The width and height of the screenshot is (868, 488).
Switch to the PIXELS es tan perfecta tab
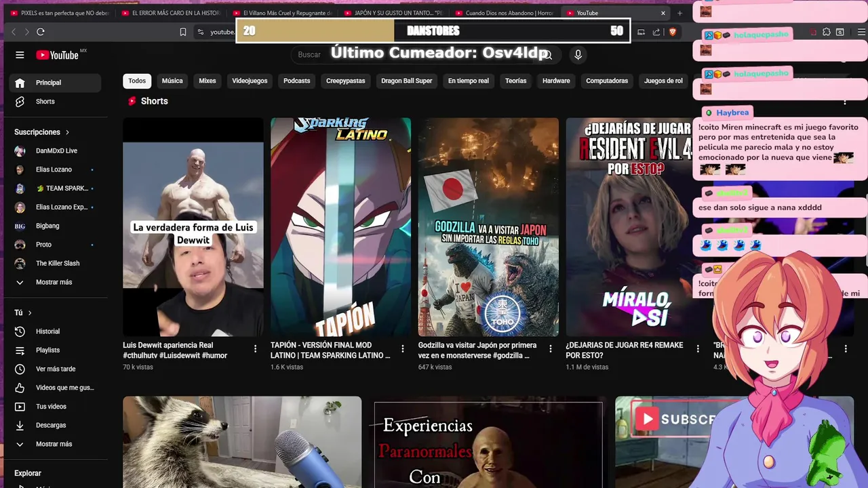click(x=60, y=13)
